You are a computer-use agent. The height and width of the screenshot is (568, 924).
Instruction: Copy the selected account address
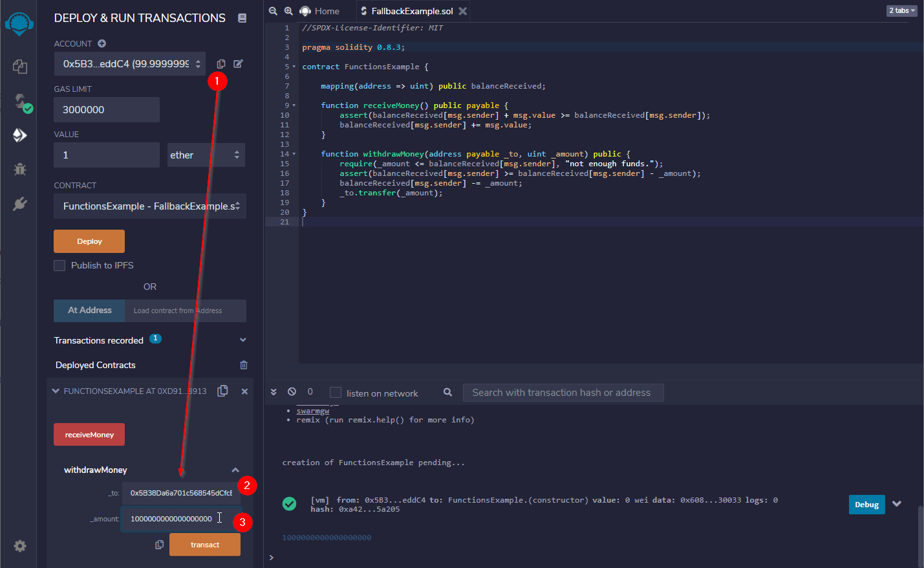[x=221, y=64]
